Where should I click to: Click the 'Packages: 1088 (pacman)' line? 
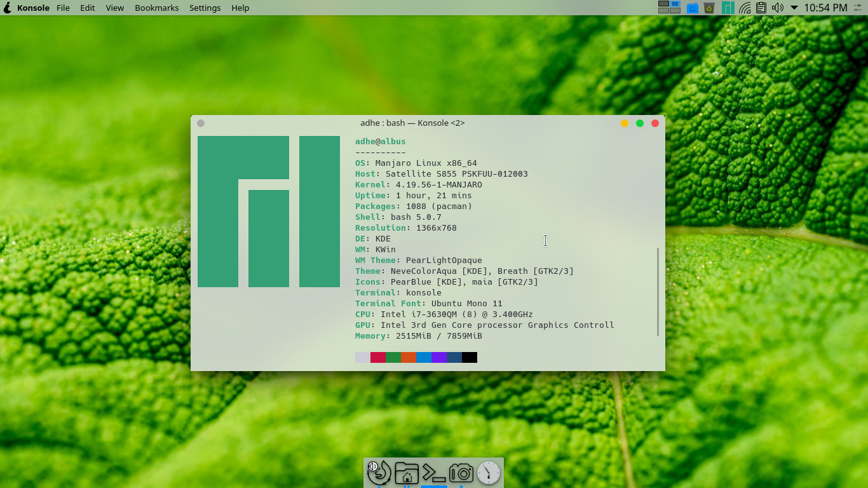[x=413, y=206]
